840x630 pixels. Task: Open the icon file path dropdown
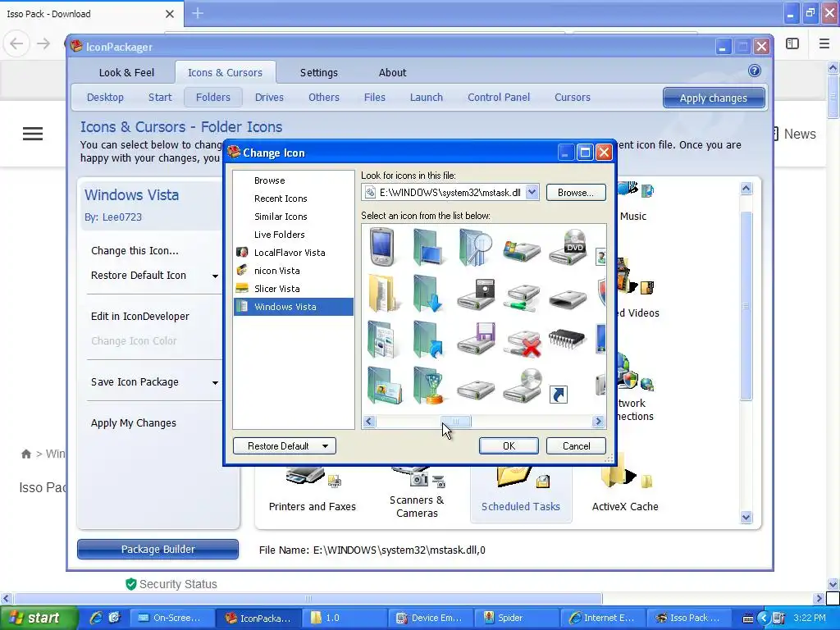(532, 192)
